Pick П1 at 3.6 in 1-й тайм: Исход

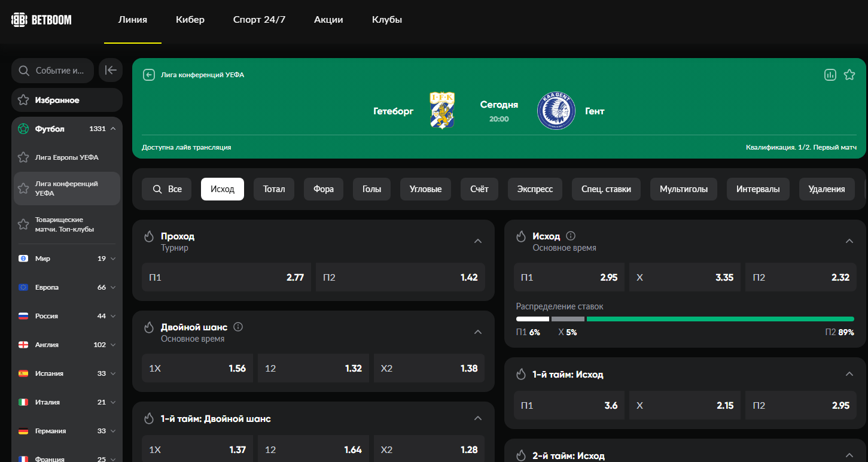569,405
